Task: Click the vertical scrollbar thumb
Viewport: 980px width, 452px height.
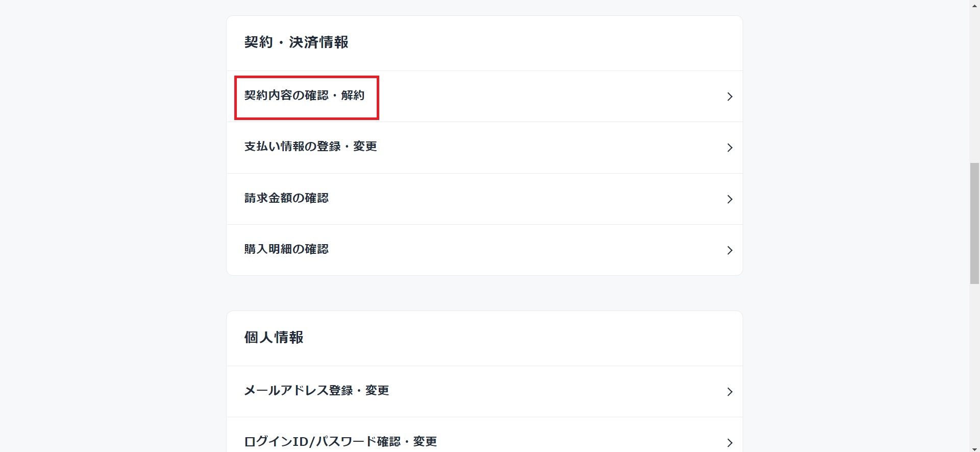Action: coord(974,223)
